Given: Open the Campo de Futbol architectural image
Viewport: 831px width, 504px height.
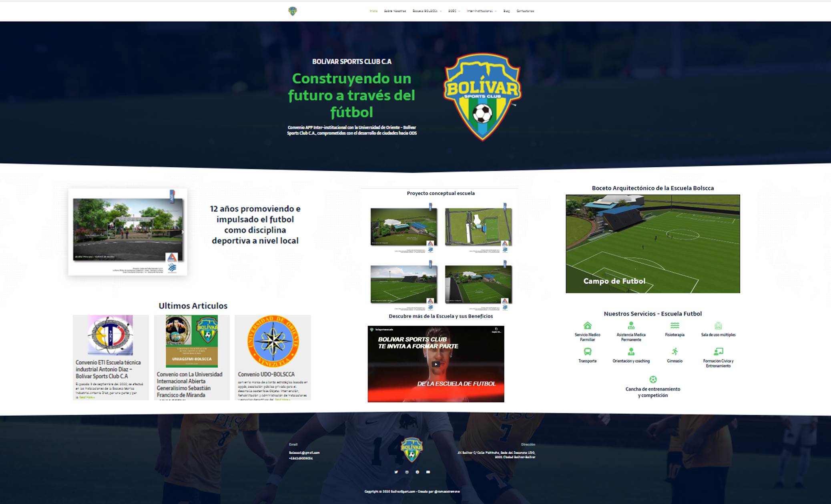Looking at the screenshot, I should tap(652, 244).
